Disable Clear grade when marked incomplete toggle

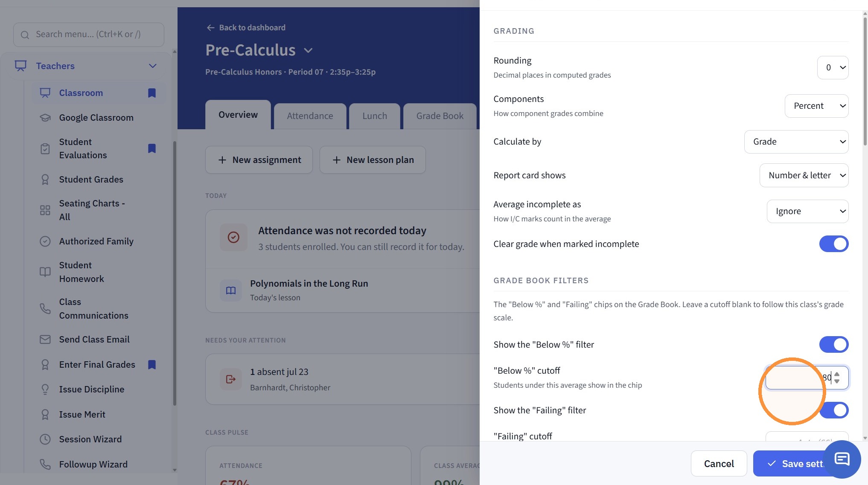tap(833, 244)
